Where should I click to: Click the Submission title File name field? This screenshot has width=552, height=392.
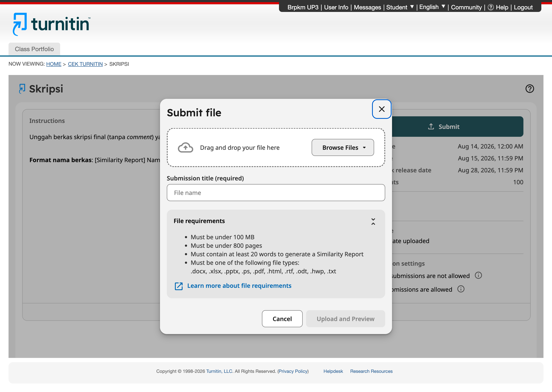point(276,193)
